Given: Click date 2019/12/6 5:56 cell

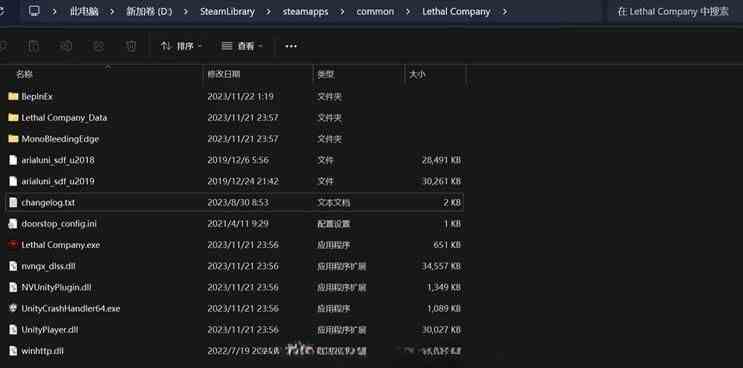Looking at the screenshot, I should pos(238,160).
